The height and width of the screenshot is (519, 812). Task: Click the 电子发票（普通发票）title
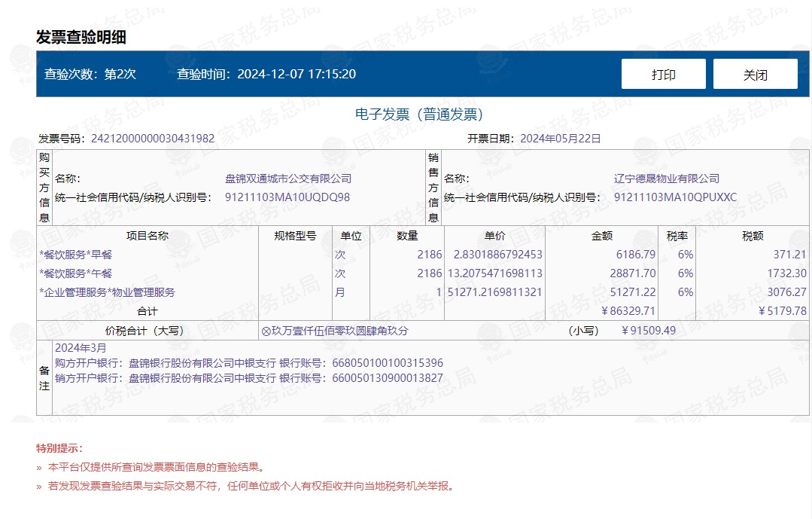point(419,114)
